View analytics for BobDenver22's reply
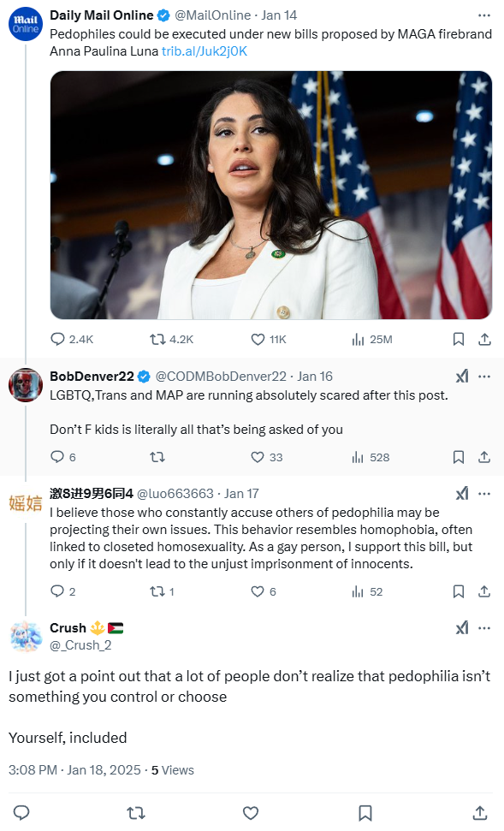The width and height of the screenshot is (504, 831). pyautogui.click(x=371, y=457)
